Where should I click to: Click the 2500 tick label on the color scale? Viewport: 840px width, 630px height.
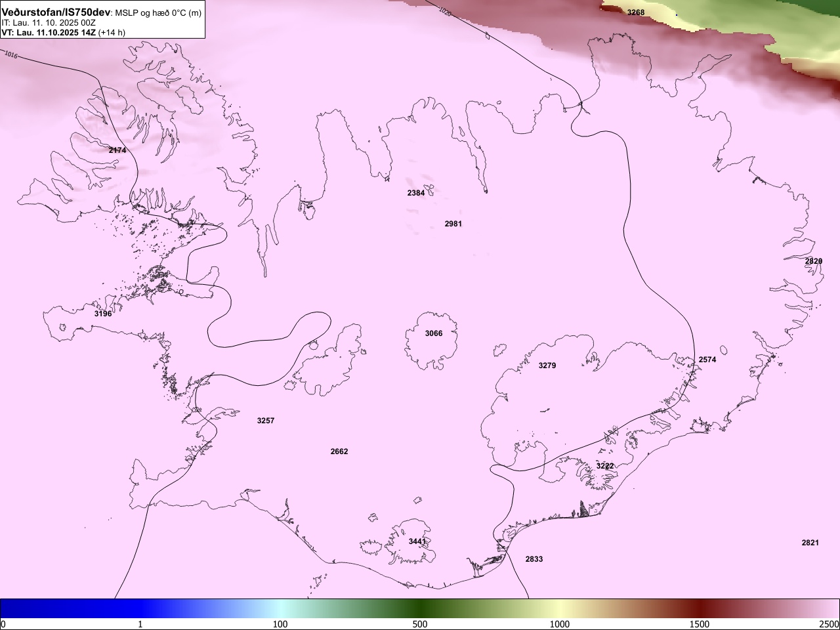pos(829,623)
